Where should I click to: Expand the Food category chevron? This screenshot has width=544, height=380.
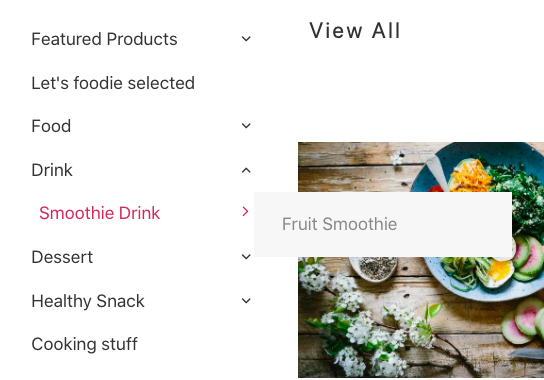point(246,126)
